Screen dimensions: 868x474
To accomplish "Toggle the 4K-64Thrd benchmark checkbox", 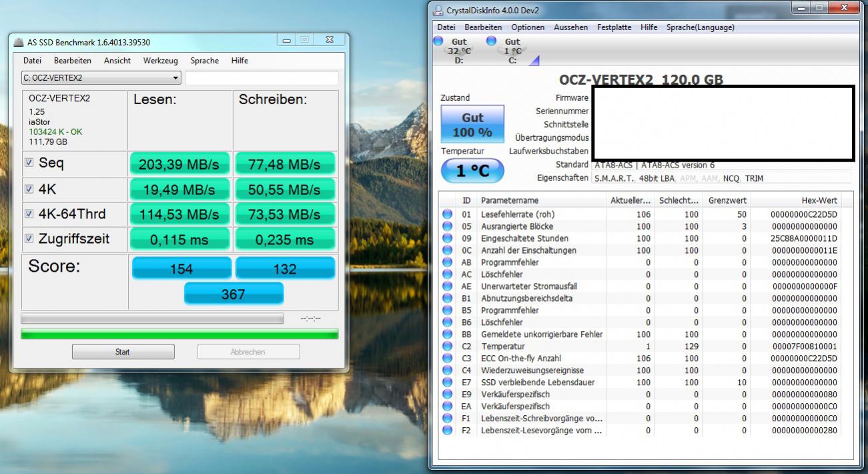I will click(x=29, y=214).
